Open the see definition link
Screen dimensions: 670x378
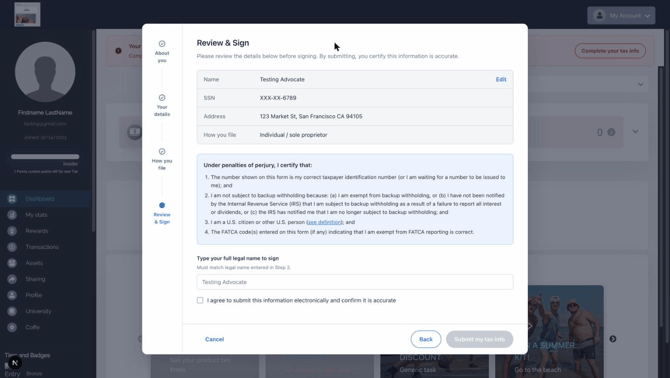click(x=324, y=222)
